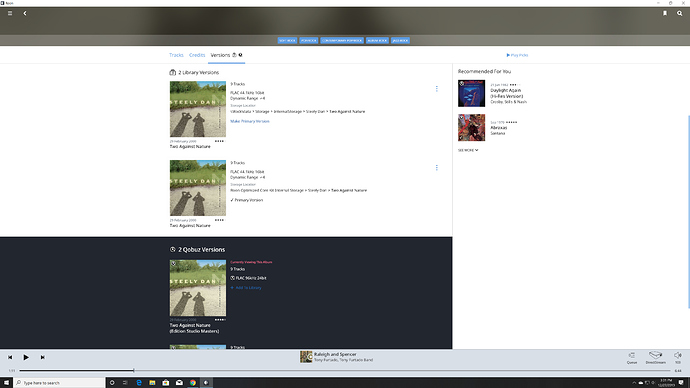
Task: Click Add To Library for Qobuz version
Action: (246, 288)
